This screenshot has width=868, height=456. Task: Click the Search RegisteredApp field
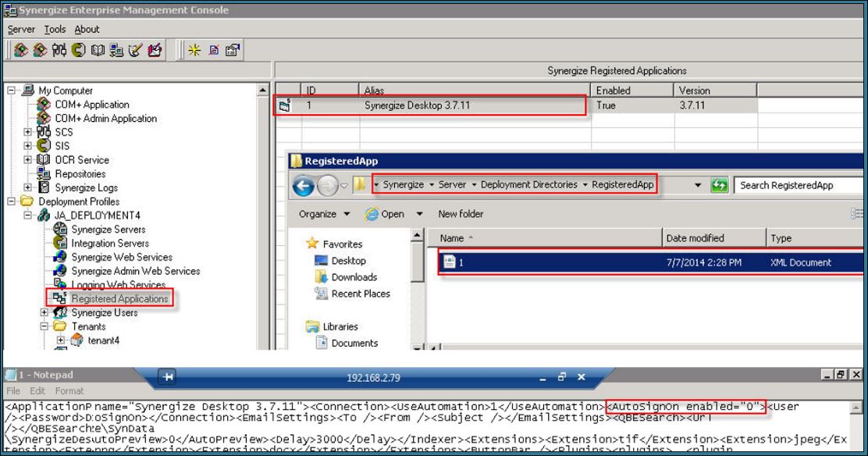[x=800, y=186]
